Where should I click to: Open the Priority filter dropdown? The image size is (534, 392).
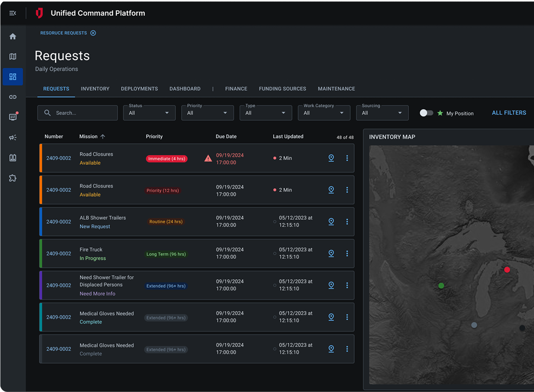[x=207, y=113]
